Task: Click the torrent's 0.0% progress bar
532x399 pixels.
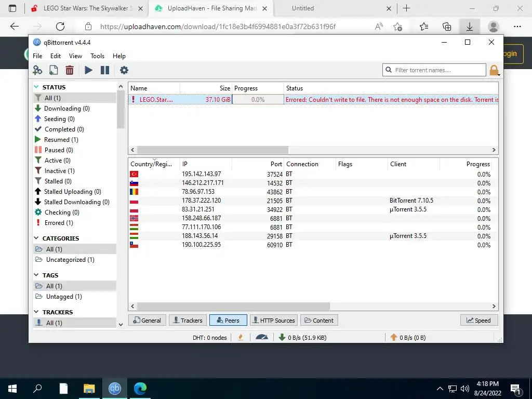Action: click(258, 99)
